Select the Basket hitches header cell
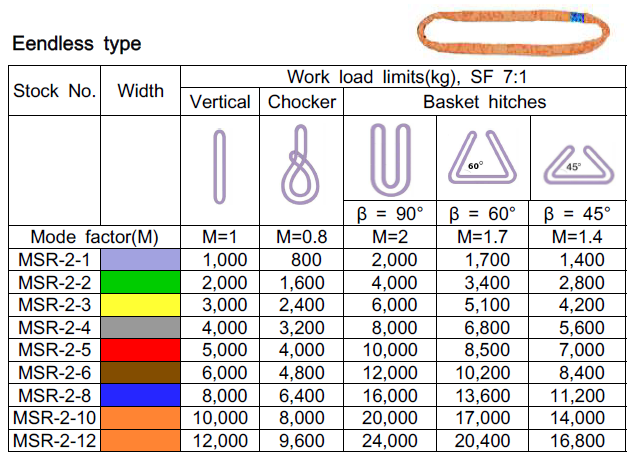 484,102
